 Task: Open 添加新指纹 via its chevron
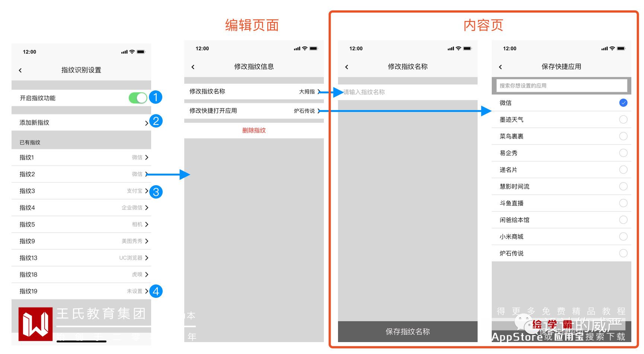click(147, 123)
